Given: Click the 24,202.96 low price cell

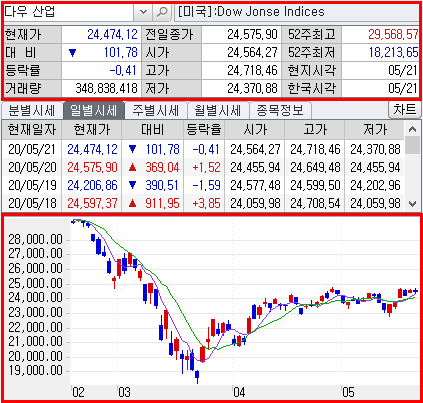Looking at the screenshot, I should 375,185.
